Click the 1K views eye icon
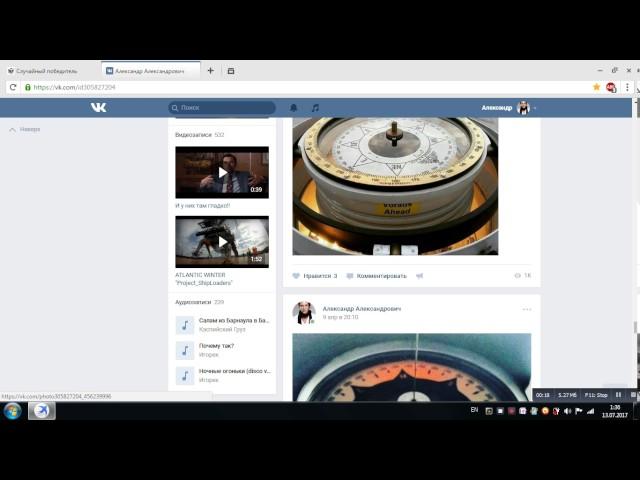640x480 pixels. click(x=518, y=276)
